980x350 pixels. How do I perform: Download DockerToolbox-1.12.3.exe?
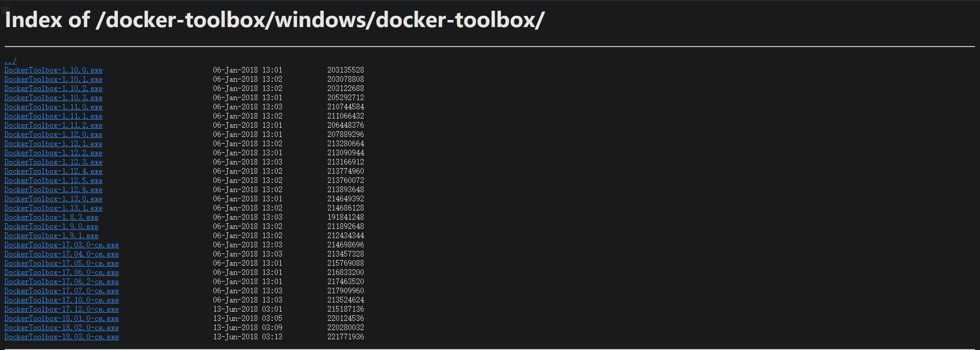[54, 162]
